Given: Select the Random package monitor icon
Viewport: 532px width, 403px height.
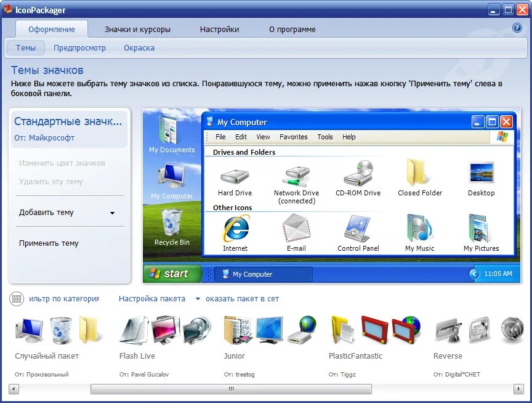Looking at the screenshot, I should (29, 330).
